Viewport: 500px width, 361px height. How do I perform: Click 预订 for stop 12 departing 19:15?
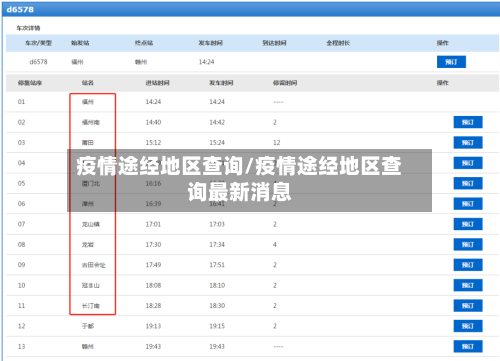[468, 326]
